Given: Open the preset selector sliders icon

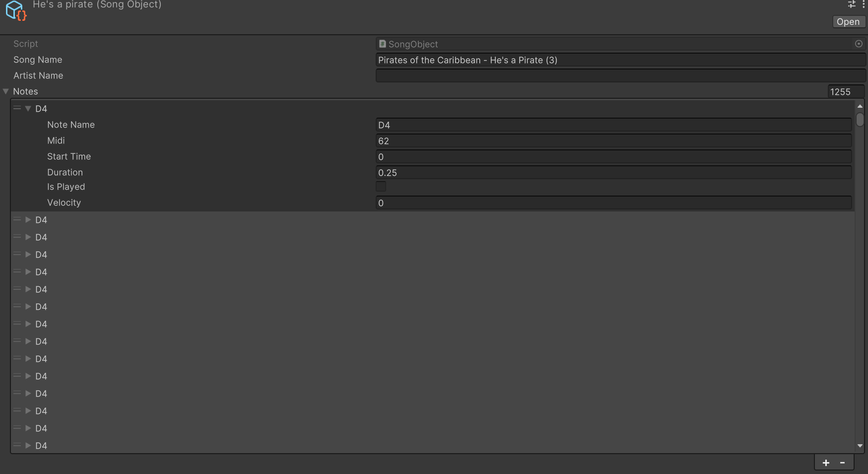Looking at the screenshot, I should 852,4.
